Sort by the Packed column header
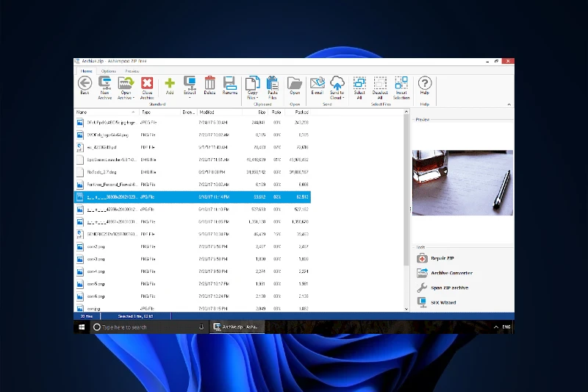The width and height of the screenshot is (588, 392). click(298, 113)
